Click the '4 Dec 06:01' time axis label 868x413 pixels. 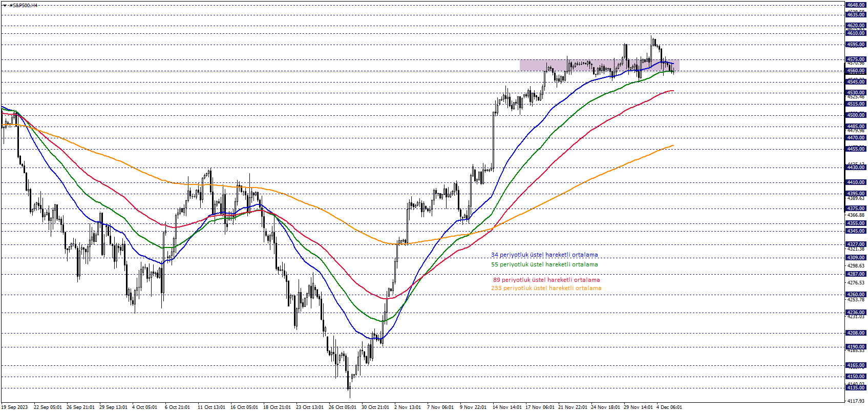(x=669, y=407)
